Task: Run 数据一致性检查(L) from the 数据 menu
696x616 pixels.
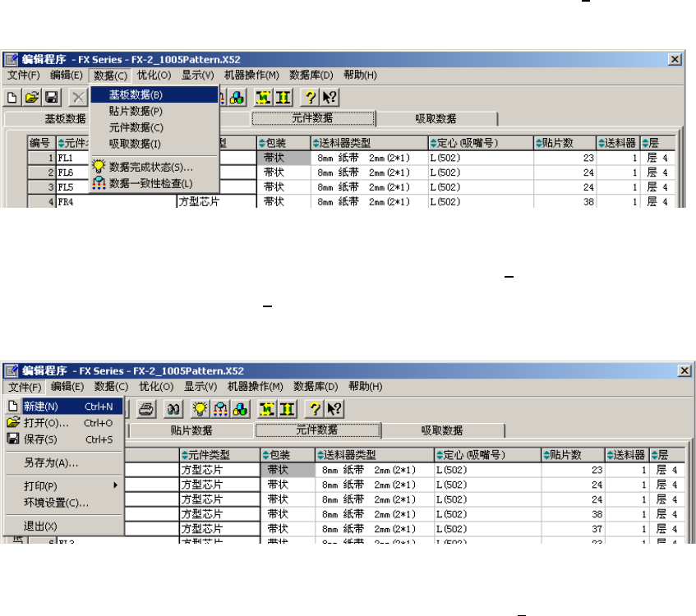Action: (154, 183)
